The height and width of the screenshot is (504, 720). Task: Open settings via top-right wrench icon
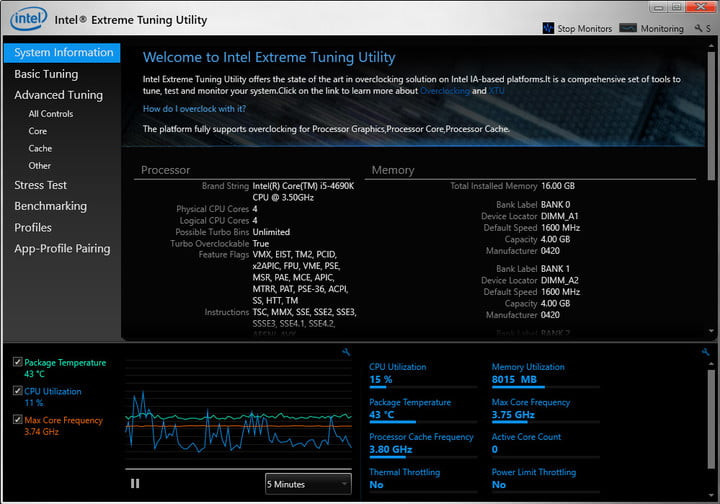(x=698, y=28)
